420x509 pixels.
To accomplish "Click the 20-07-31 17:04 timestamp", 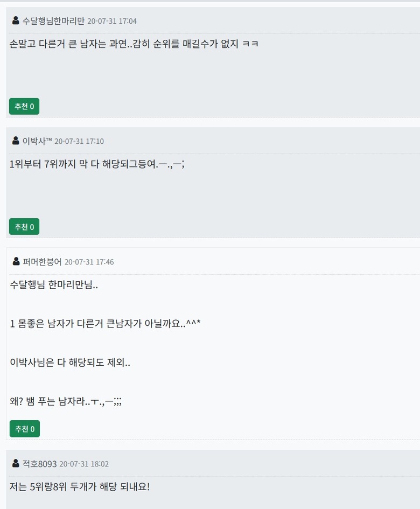I will [x=112, y=21].
